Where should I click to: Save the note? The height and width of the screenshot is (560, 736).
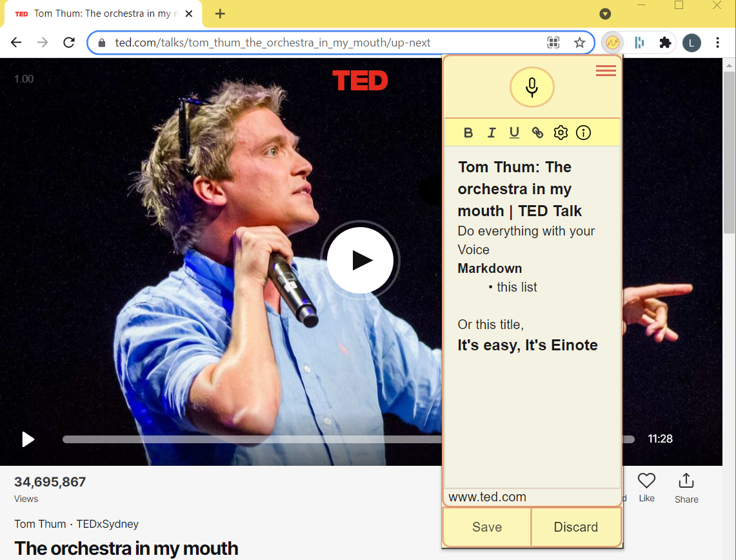[x=487, y=527]
